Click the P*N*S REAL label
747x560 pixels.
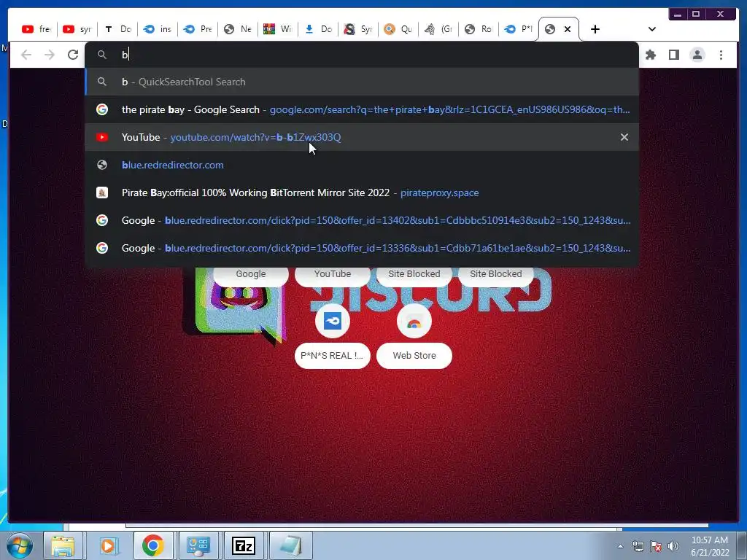[x=333, y=356]
